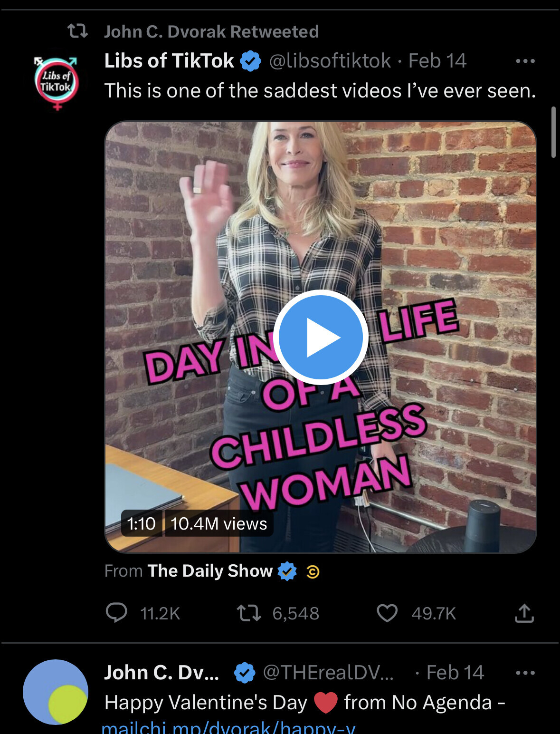This screenshot has height=734, width=560.
Task: Open more options for Libs of TikTok tweet
Action: pyautogui.click(x=525, y=61)
